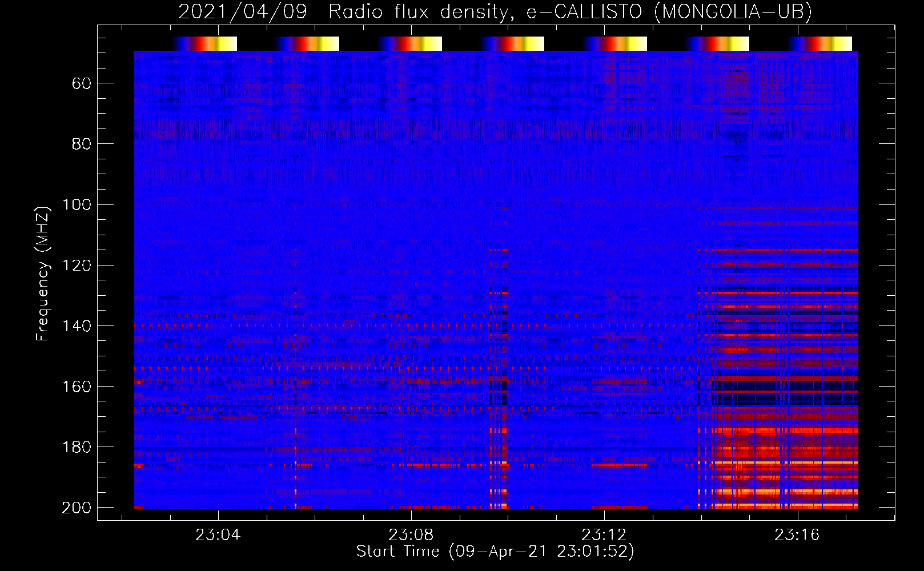Image resolution: width=924 pixels, height=571 pixels.
Task: Click the 100 frequency tick label
Action: [x=77, y=204]
